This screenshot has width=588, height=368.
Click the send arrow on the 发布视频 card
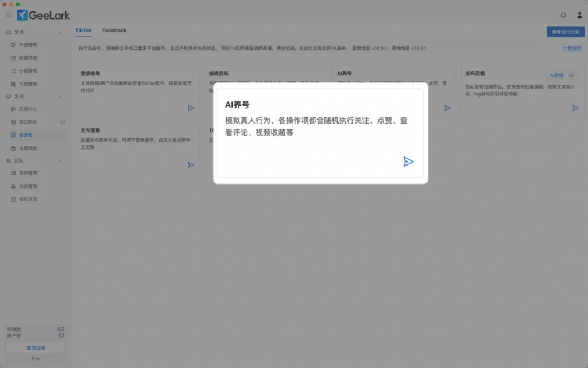(x=575, y=108)
